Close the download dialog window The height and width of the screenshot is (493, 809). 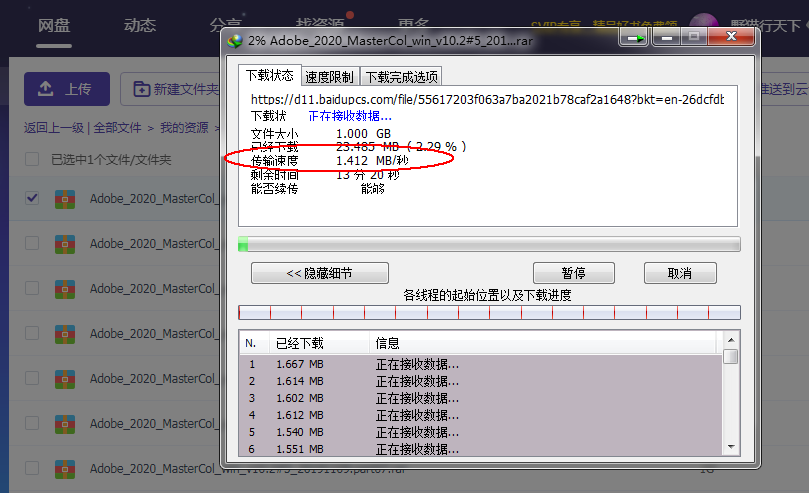pyautogui.click(x=731, y=37)
